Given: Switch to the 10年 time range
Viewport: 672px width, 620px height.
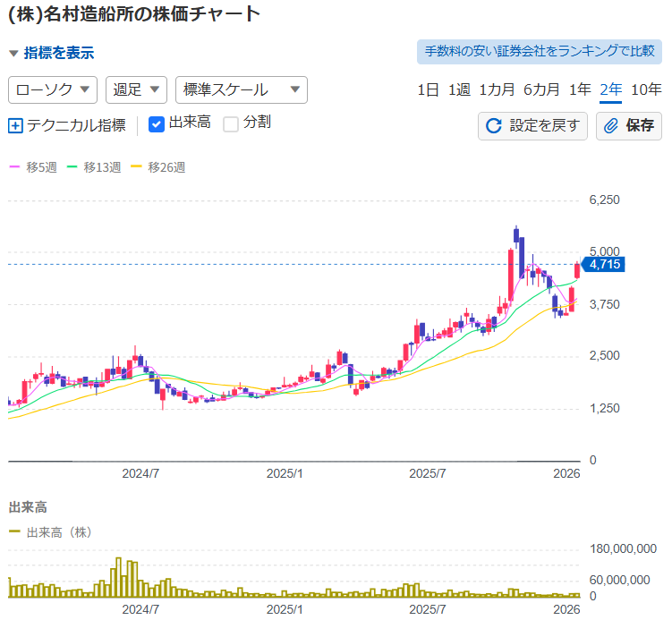Looking at the screenshot, I should [646, 89].
